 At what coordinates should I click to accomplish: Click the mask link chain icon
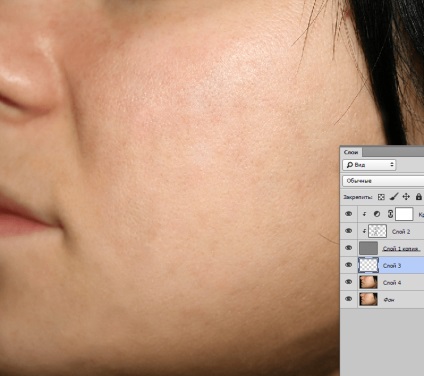click(390, 214)
